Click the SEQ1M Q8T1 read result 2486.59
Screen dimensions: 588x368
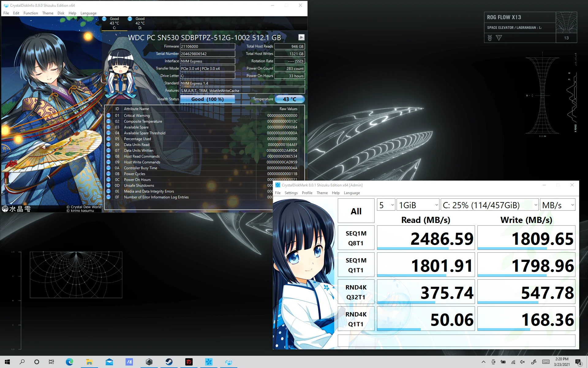pos(426,238)
